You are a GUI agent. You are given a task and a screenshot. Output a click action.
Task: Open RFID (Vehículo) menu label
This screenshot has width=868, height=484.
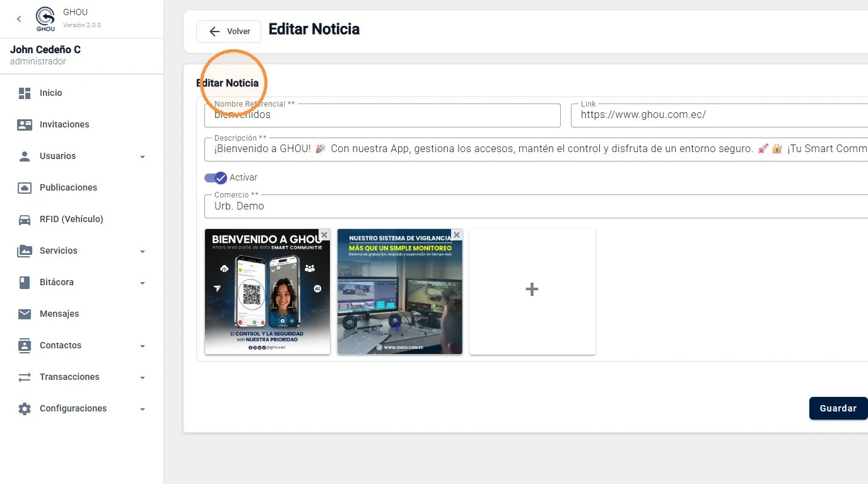tap(71, 220)
